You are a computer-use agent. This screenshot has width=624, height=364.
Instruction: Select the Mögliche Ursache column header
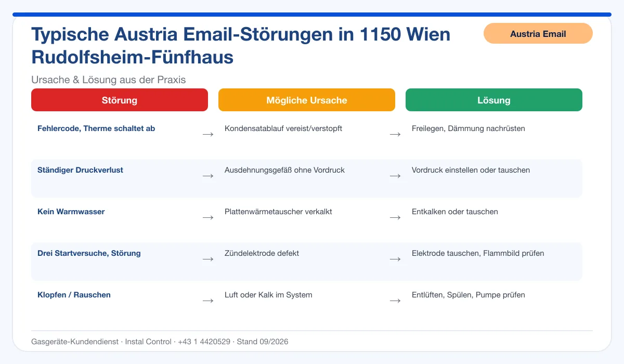[307, 100]
